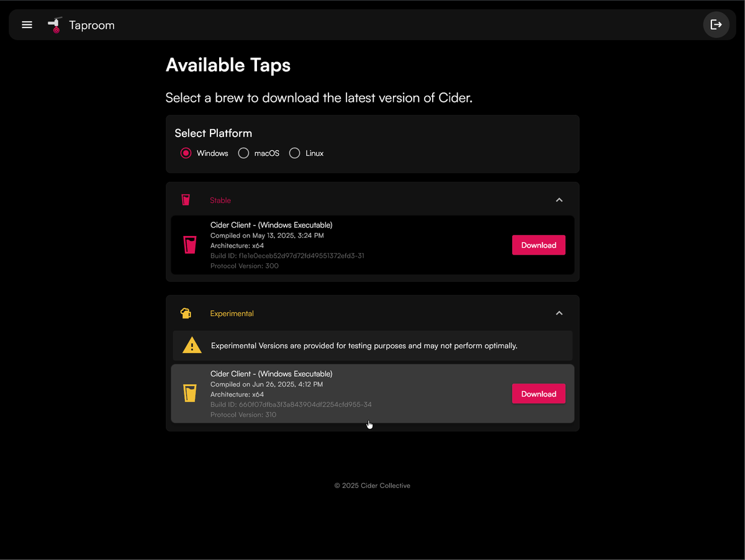This screenshot has width=745, height=560.
Task: Click 'Compiled on May 13, 2025, 3:24 PM'
Action: pyautogui.click(x=267, y=235)
